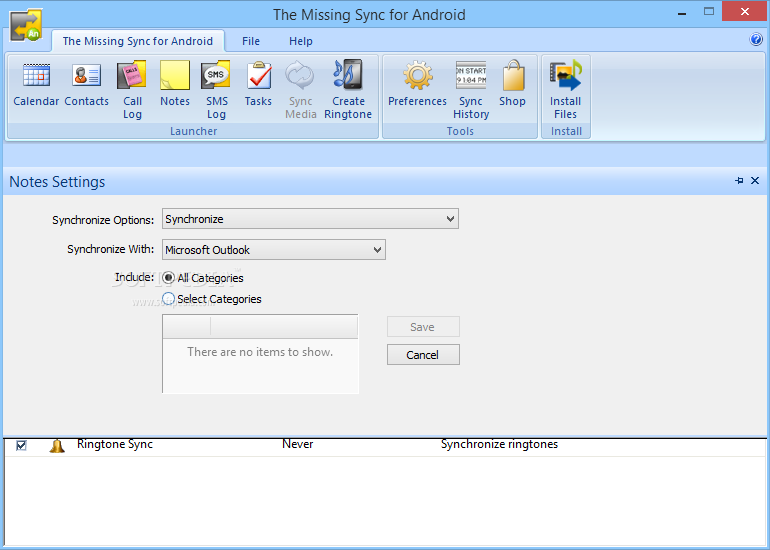Open Notes from the launcher
The width and height of the screenshot is (770, 550).
point(175,84)
